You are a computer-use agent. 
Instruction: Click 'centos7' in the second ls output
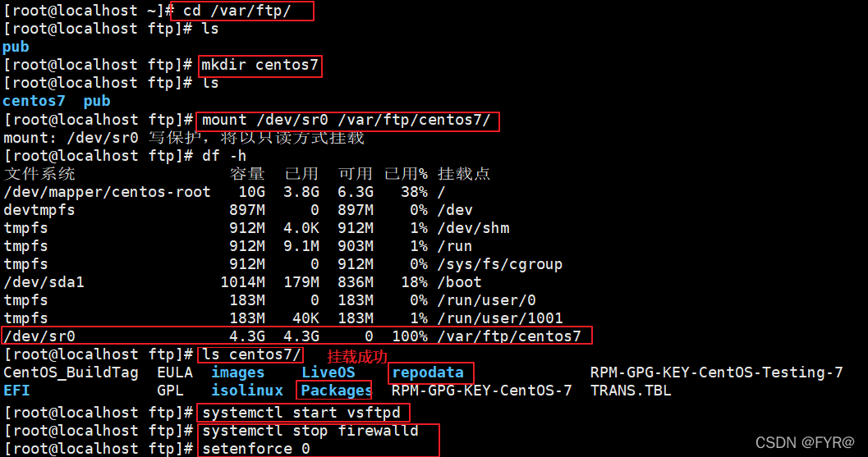(x=34, y=101)
